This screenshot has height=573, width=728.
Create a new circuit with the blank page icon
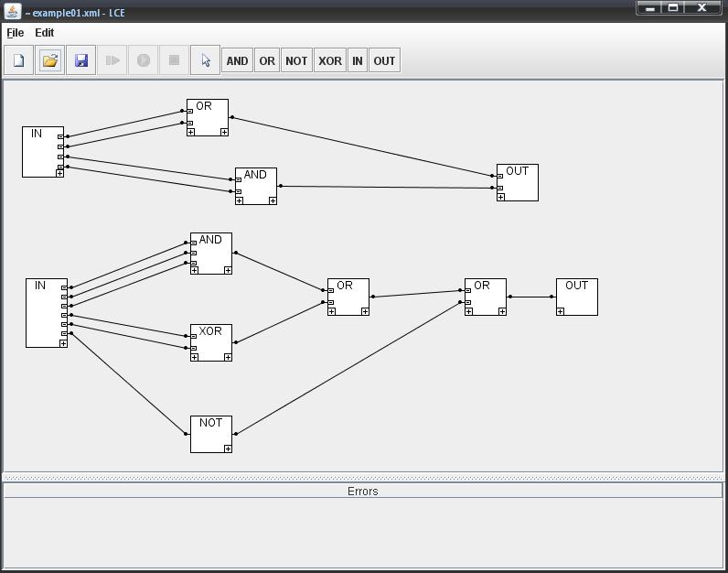18,60
